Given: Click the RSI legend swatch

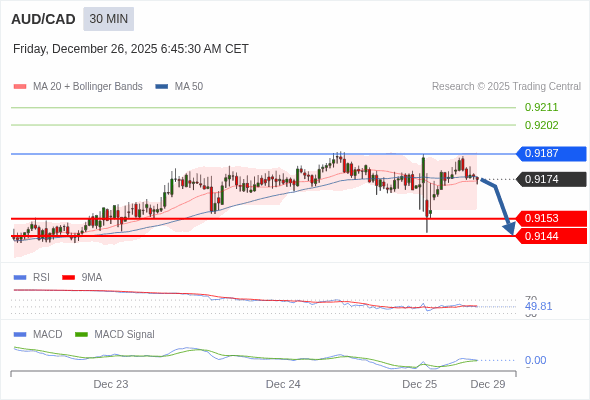Looking at the screenshot, I should pyautogui.click(x=20, y=278).
